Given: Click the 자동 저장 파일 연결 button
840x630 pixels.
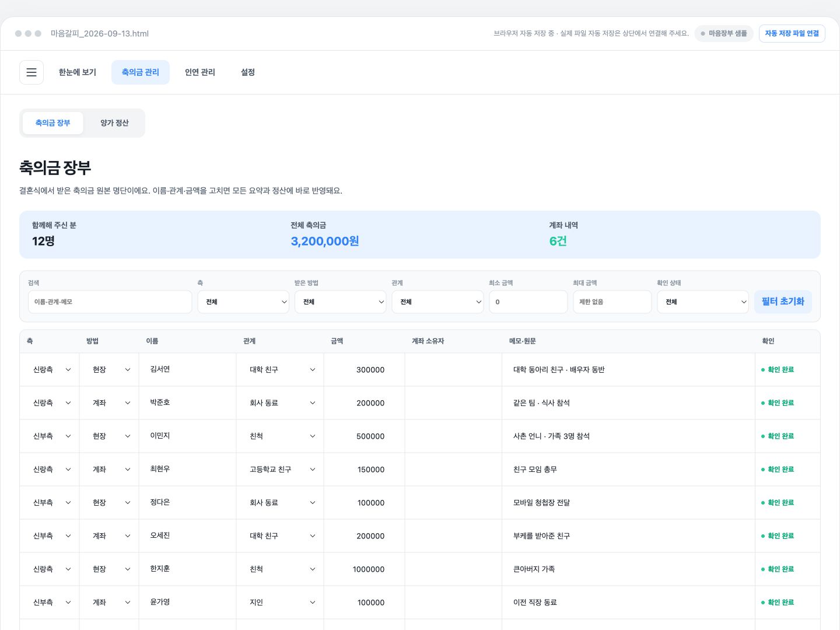Looking at the screenshot, I should click(x=792, y=33).
